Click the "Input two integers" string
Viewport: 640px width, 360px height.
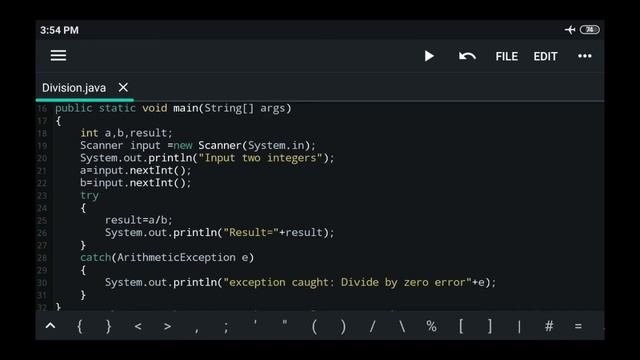click(x=261, y=158)
